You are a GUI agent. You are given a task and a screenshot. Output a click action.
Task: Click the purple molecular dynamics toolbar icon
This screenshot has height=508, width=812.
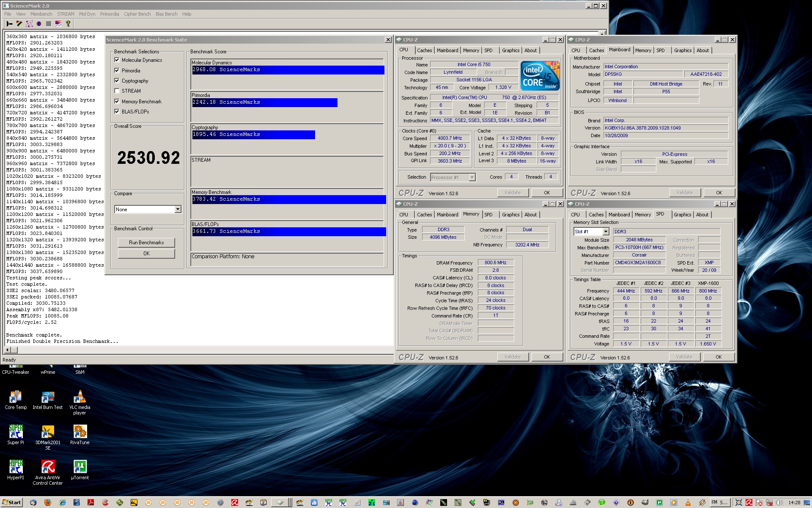(x=29, y=24)
